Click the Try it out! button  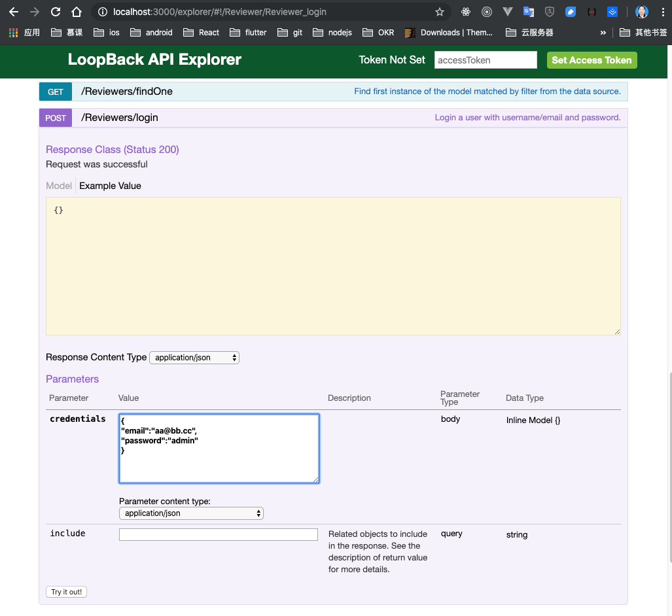(x=67, y=592)
